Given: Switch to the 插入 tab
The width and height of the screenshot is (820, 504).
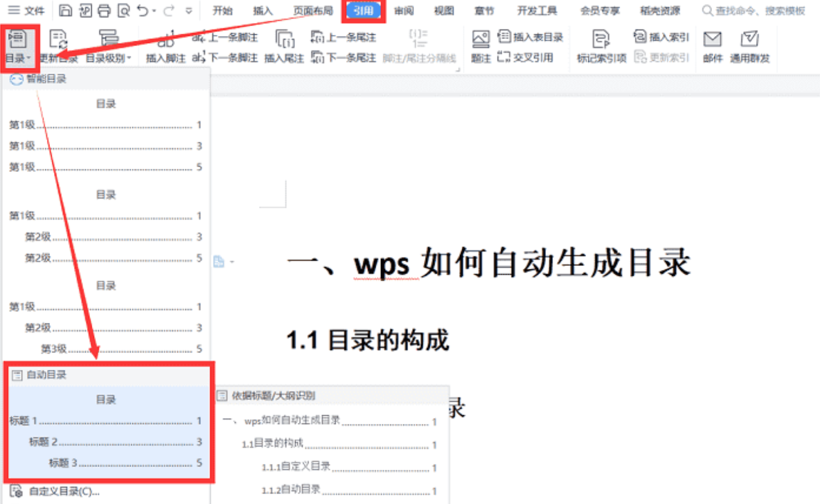Looking at the screenshot, I should (x=262, y=10).
